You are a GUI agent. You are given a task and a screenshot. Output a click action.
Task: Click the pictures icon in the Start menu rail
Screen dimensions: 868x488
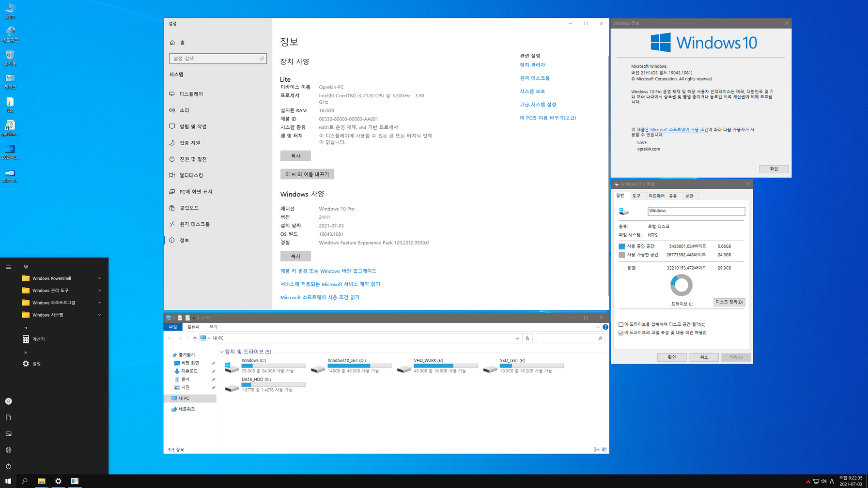[x=8, y=434]
